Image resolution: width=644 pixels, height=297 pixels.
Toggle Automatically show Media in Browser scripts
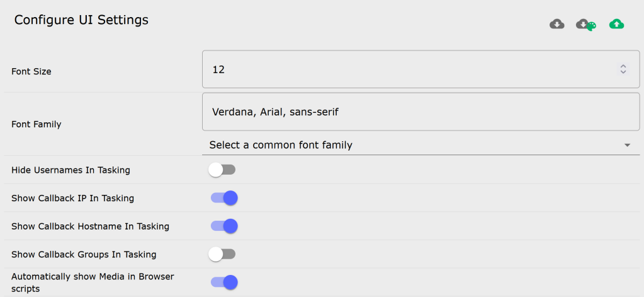tap(224, 282)
